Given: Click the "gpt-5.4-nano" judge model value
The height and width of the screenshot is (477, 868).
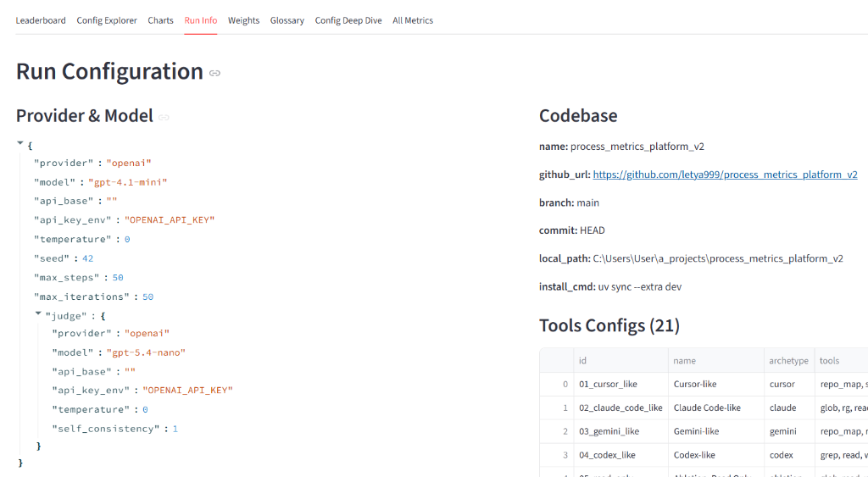Looking at the screenshot, I should point(146,352).
